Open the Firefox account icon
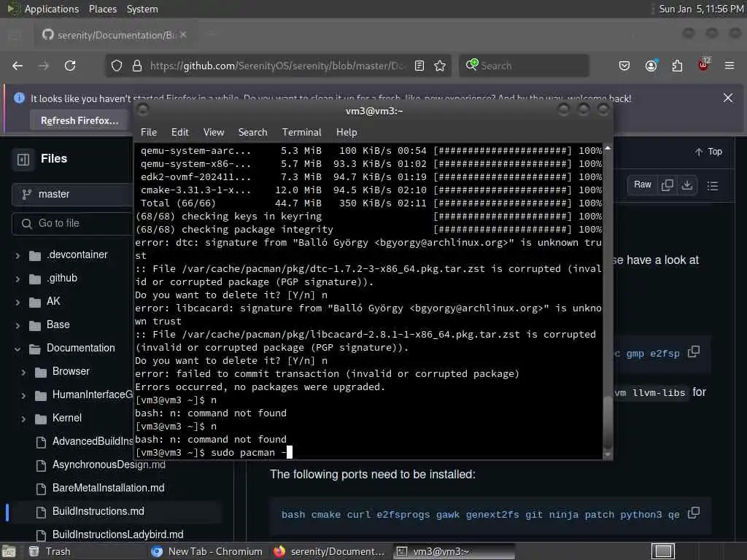Viewport: 747px width, 560px height. point(651,66)
